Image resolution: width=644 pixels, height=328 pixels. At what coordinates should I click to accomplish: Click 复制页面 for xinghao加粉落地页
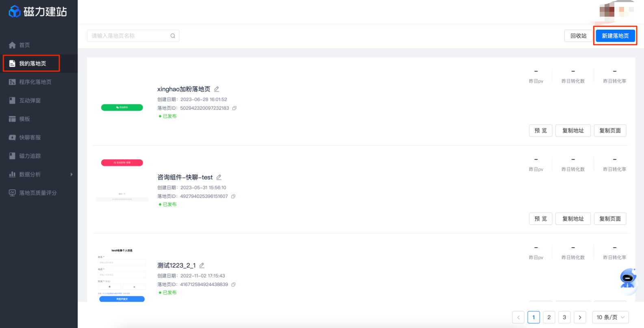point(610,130)
